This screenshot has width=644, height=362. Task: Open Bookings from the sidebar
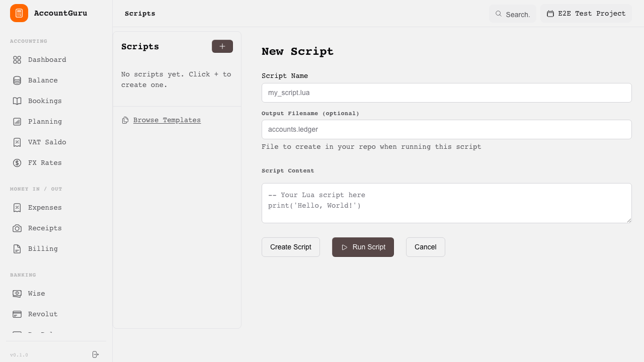pos(44,101)
